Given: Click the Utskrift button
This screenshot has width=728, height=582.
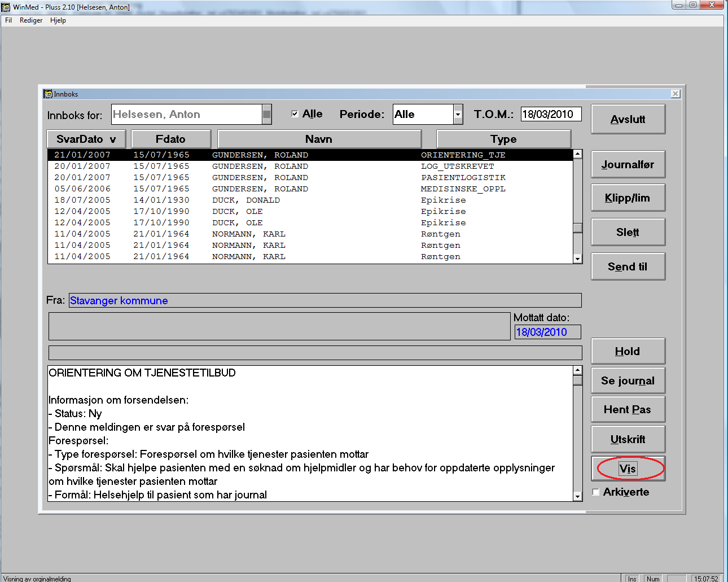Looking at the screenshot, I should pos(628,439).
